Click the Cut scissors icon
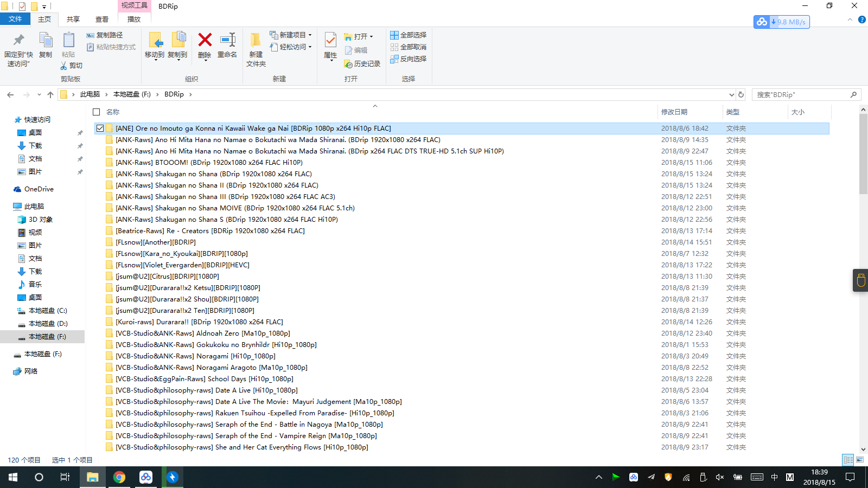This screenshot has width=868, height=488. [x=63, y=66]
